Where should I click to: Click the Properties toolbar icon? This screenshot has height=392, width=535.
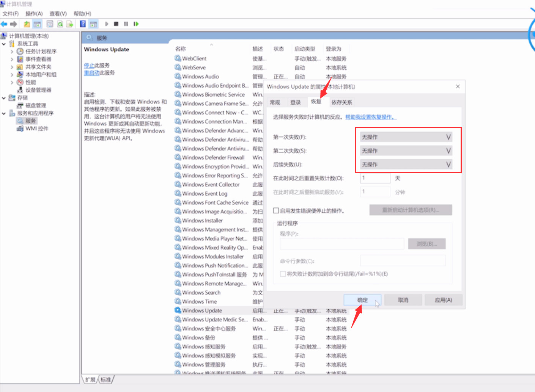click(50, 24)
